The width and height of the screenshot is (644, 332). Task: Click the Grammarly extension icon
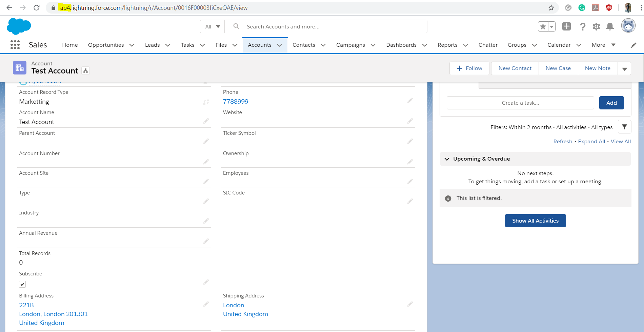582,7
